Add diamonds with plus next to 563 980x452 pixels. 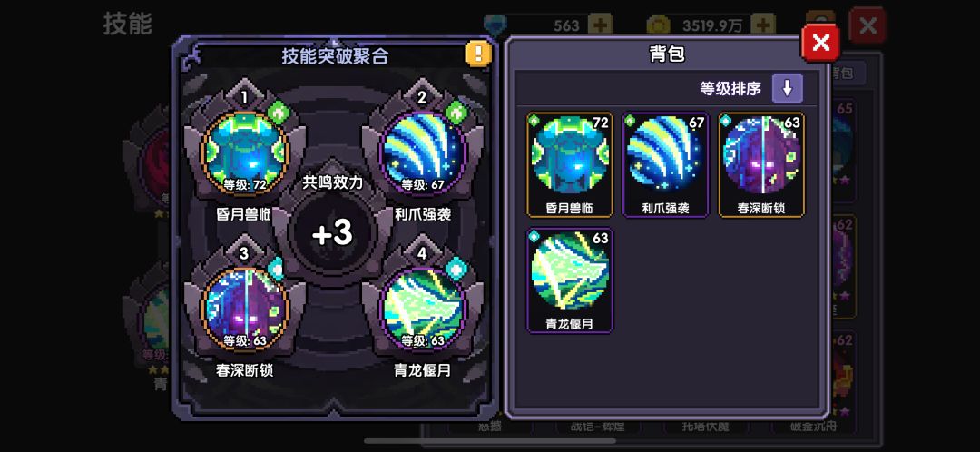600,25
